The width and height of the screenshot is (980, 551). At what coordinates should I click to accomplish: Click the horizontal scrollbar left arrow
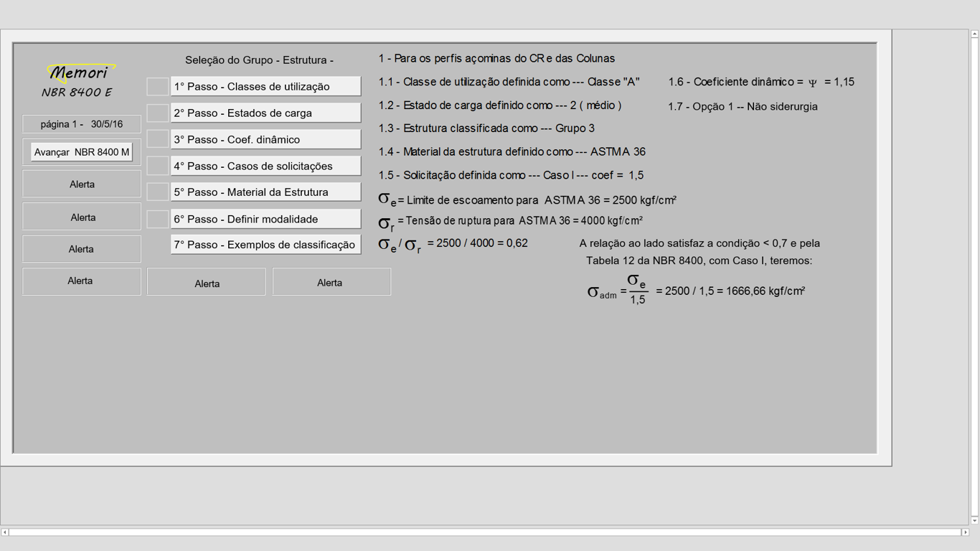5,532
